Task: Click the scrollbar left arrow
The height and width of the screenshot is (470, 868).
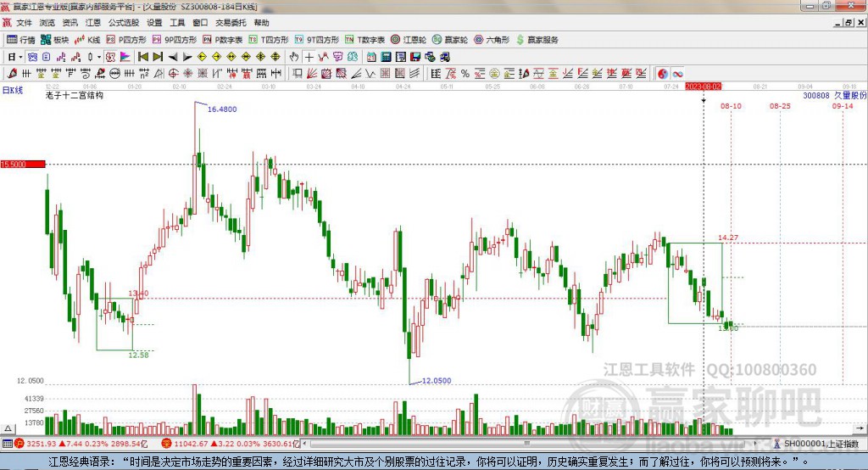Action: point(304,444)
